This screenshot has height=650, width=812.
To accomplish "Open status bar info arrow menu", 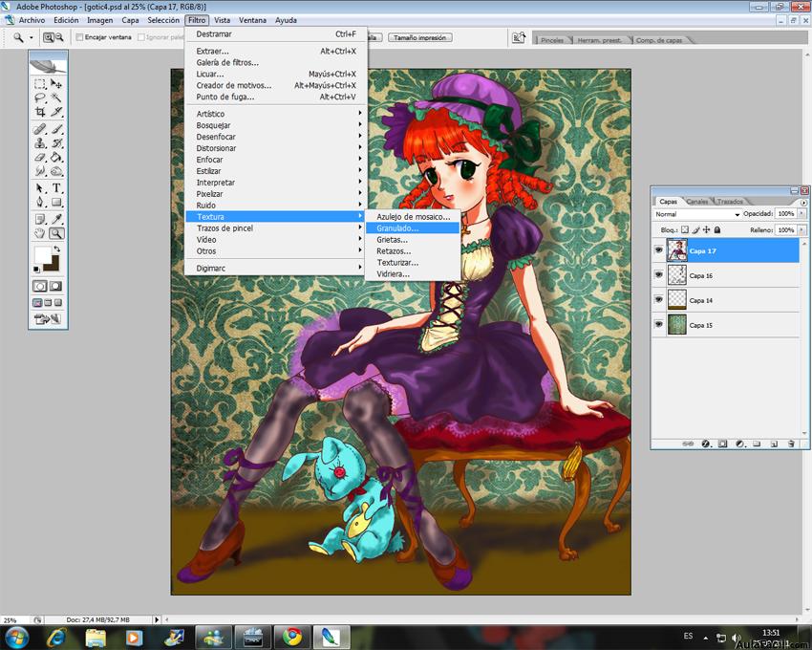I will click(x=157, y=619).
